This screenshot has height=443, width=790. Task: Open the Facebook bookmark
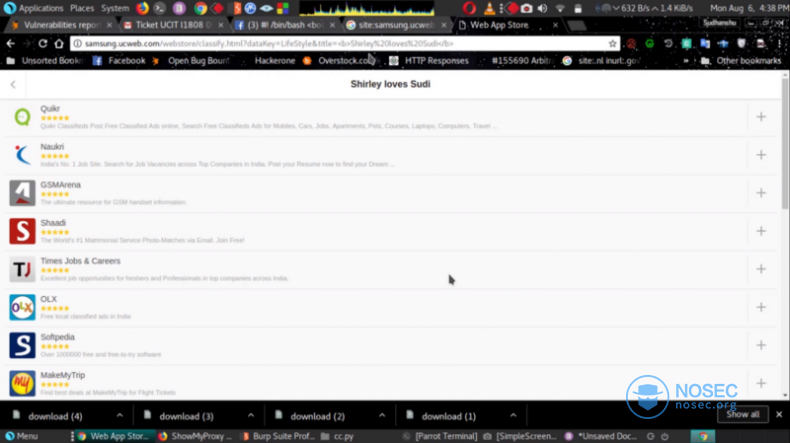click(x=119, y=61)
